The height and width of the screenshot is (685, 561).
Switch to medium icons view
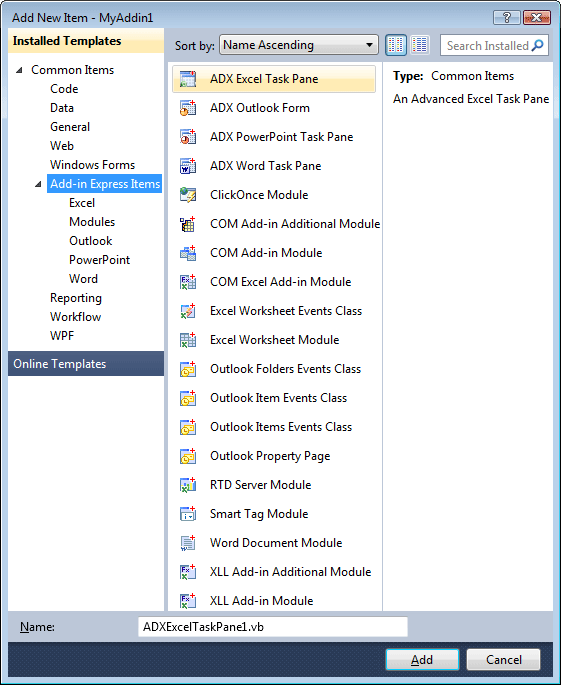396,45
